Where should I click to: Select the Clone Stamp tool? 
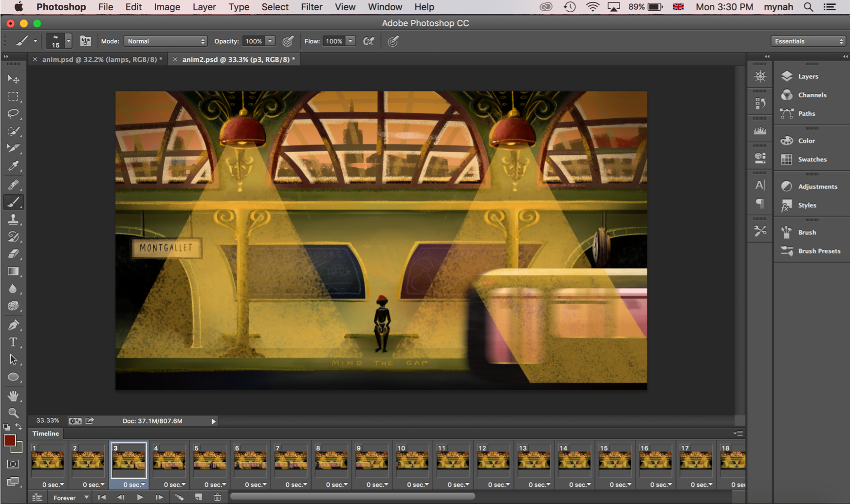point(13,219)
